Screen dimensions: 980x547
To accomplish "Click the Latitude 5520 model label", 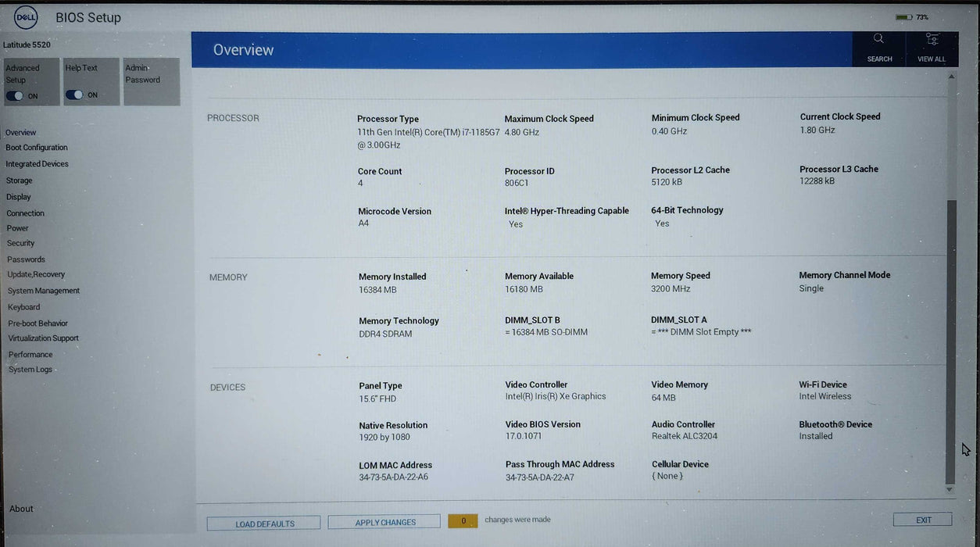I will 27,45.
